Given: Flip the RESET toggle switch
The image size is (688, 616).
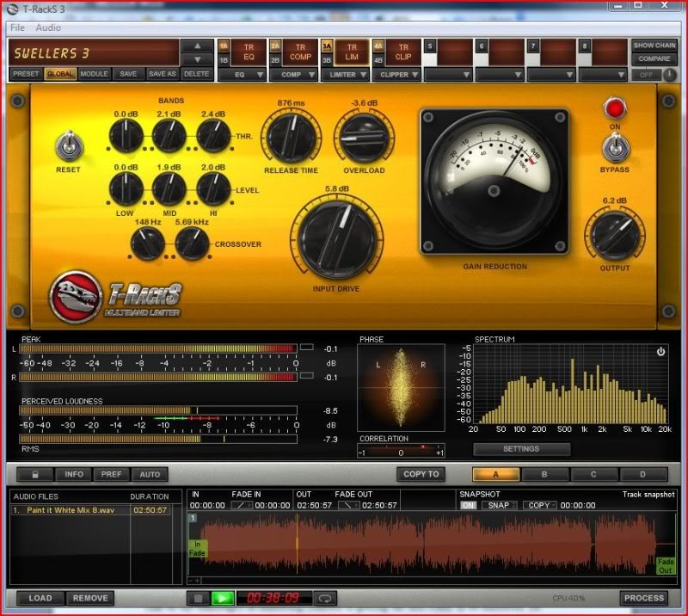Looking at the screenshot, I should [69, 145].
